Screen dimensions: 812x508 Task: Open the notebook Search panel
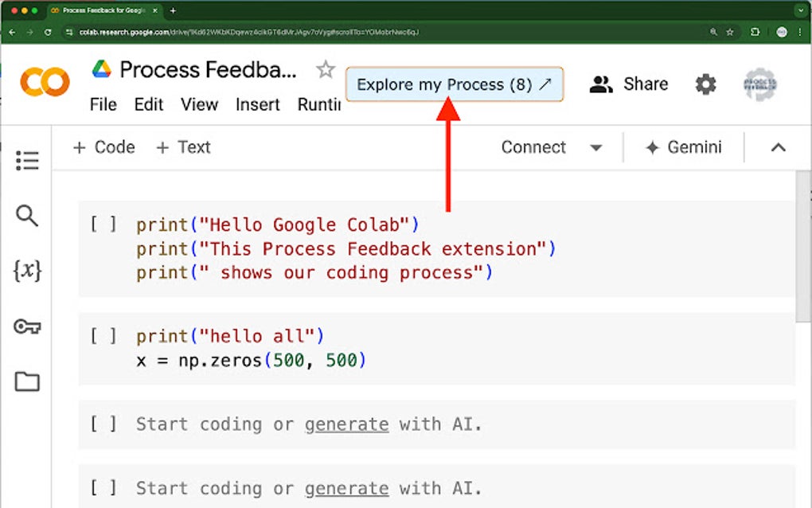tap(27, 216)
